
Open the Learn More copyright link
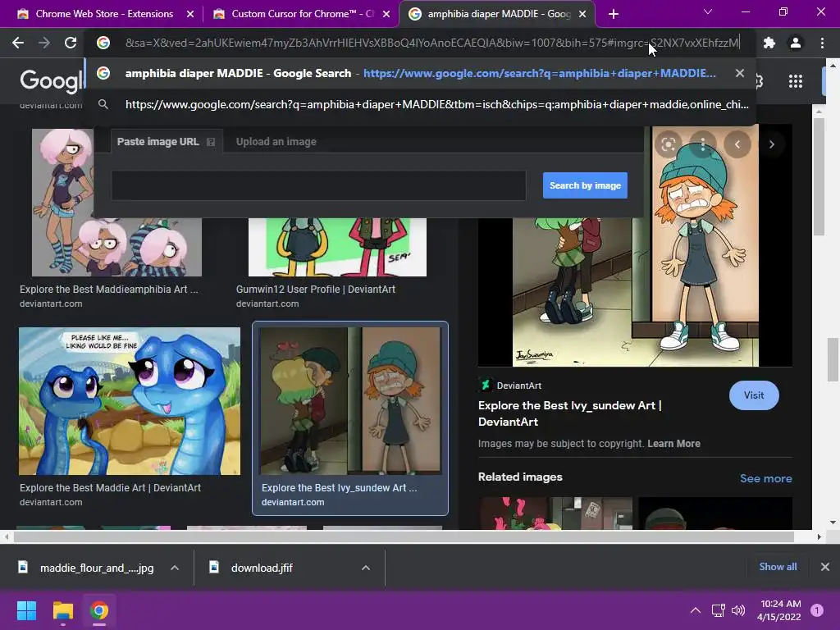coord(673,444)
